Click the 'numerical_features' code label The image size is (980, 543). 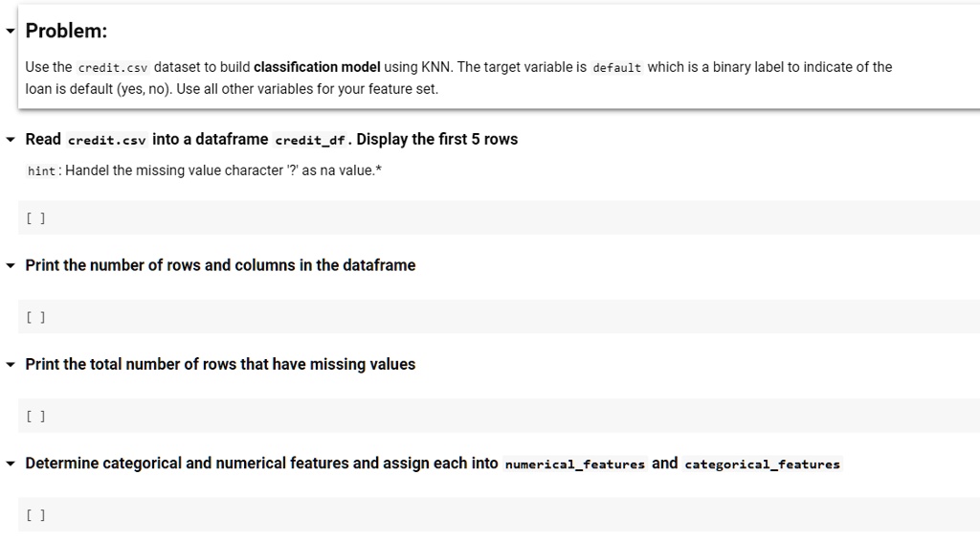(x=574, y=464)
